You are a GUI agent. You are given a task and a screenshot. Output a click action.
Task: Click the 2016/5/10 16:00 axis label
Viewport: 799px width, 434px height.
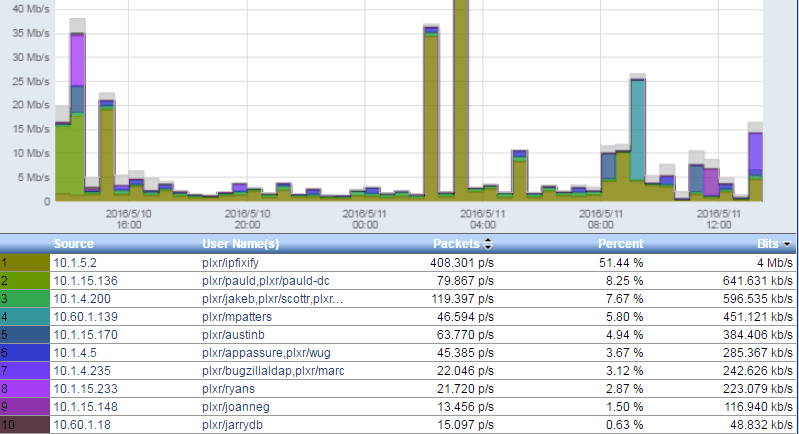tap(128, 219)
